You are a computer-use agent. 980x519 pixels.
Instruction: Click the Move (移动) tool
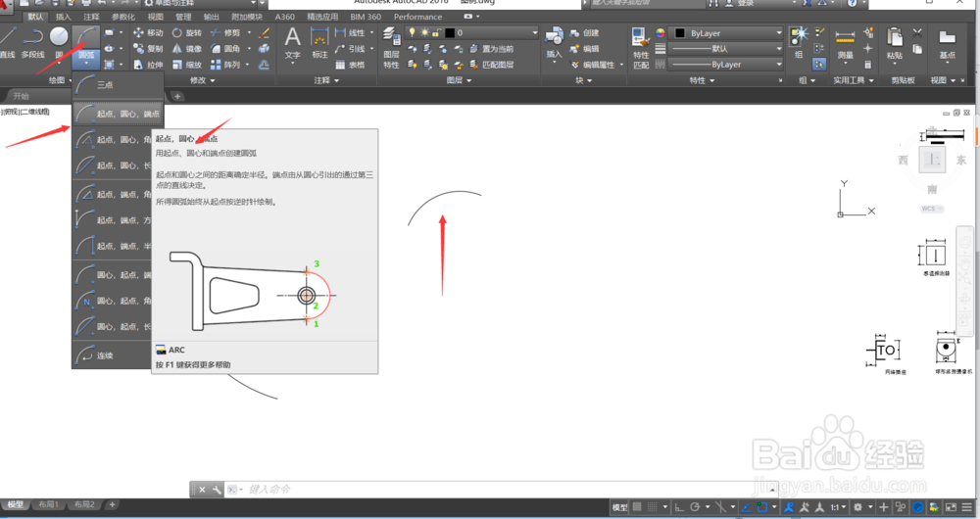tap(148, 32)
